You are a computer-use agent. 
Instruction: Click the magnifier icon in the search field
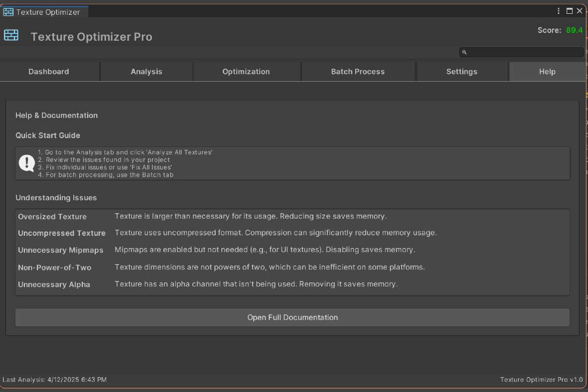pyautogui.click(x=465, y=52)
